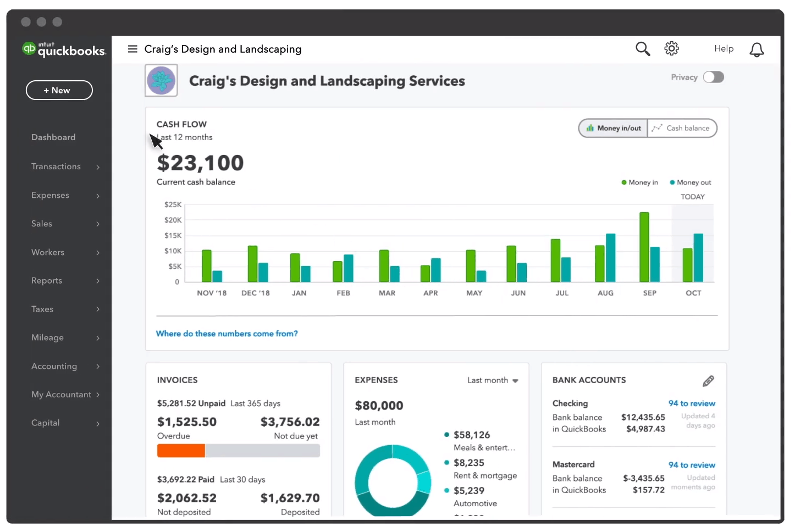This screenshot has width=795, height=532.
Task: Open 'Where do these numbers come from?' link
Action: 227,334
